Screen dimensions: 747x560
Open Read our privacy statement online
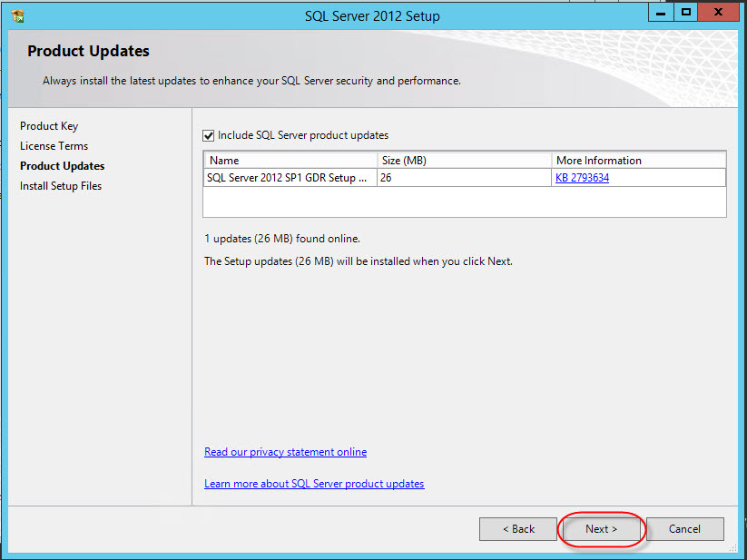pyautogui.click(x=285, y=451)
